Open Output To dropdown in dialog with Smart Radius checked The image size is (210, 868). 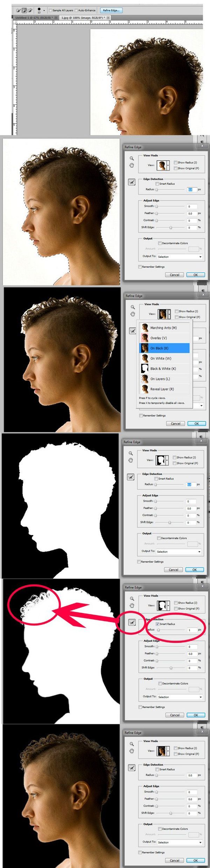tap(180, 697)
